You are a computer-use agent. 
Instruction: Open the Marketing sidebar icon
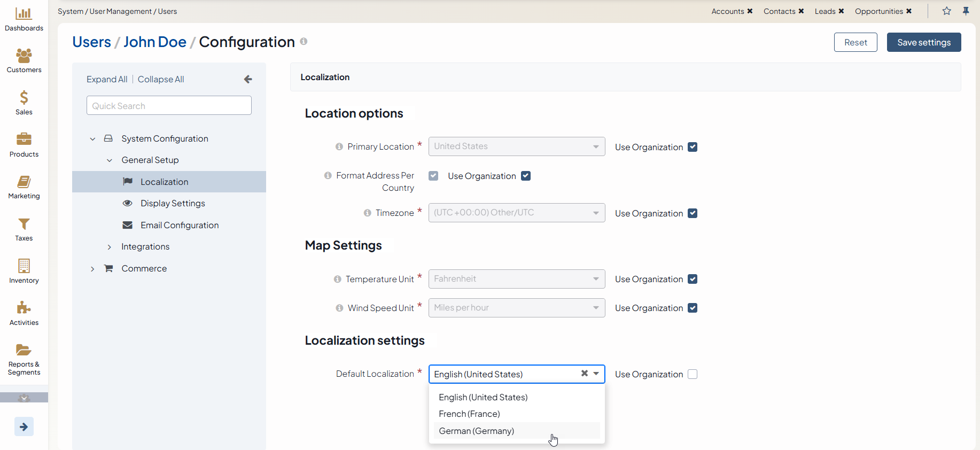pyautogui.click(x=24, y=187)
